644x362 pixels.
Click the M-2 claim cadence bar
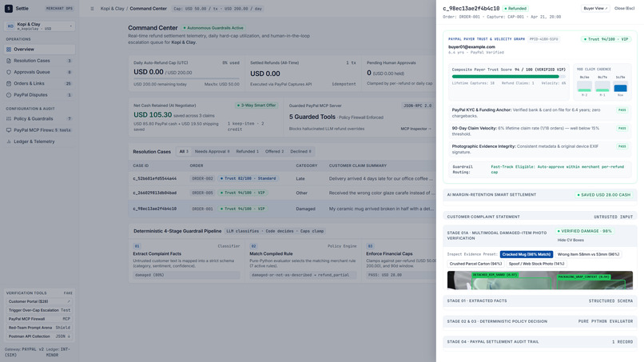tap(584, 86)
